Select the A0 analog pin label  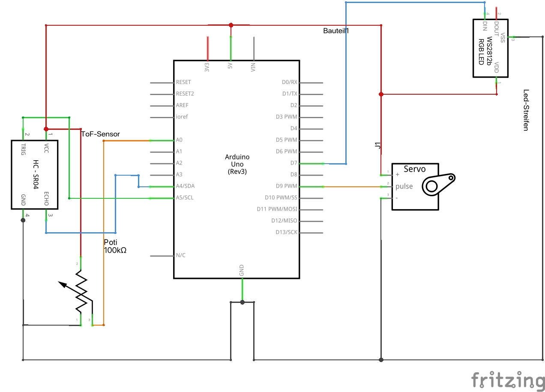point(179,140)
